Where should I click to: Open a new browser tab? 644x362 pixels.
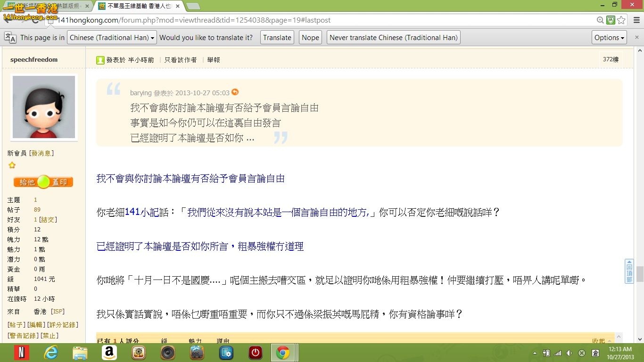193,6
